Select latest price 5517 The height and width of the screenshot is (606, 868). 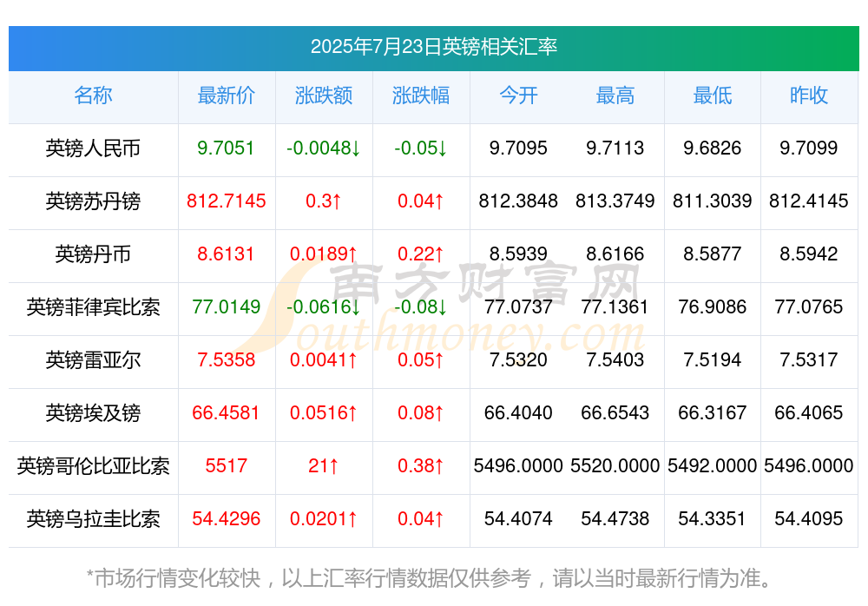[x=226, y=466]
